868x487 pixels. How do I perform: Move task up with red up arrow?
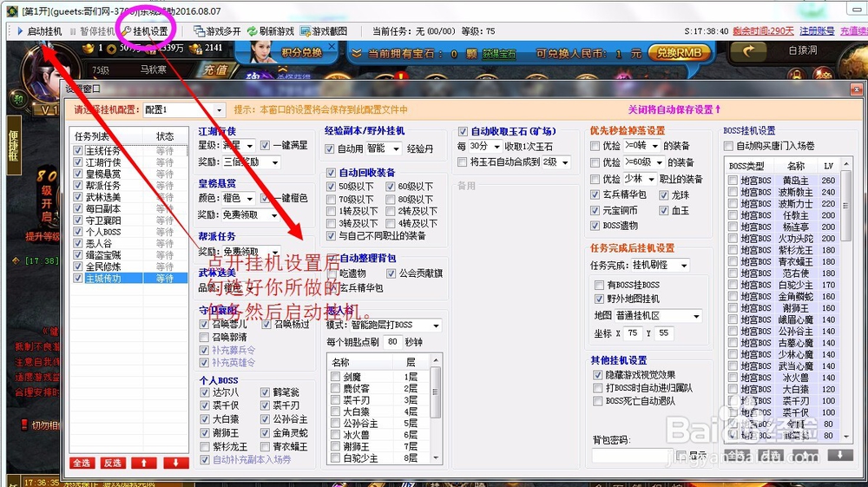(144, 463)
